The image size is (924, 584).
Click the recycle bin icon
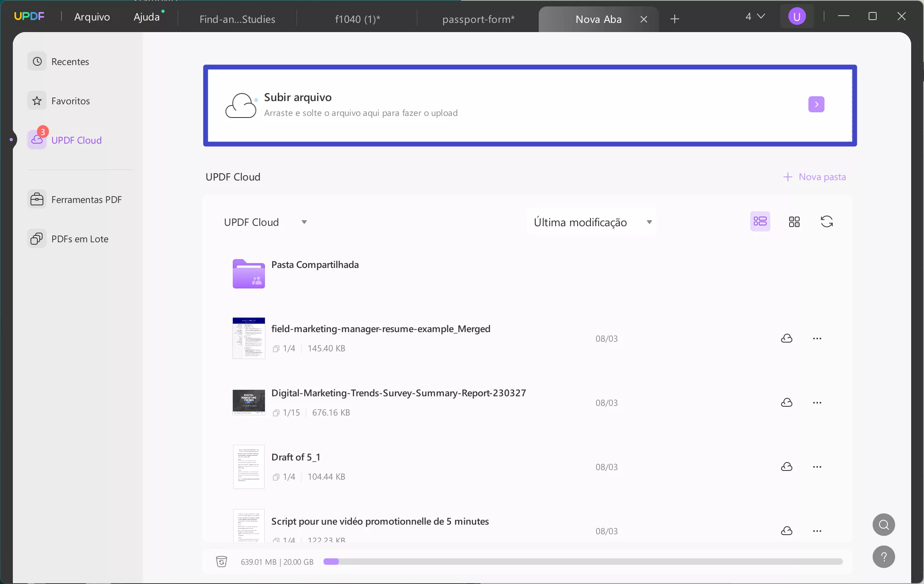222,562
